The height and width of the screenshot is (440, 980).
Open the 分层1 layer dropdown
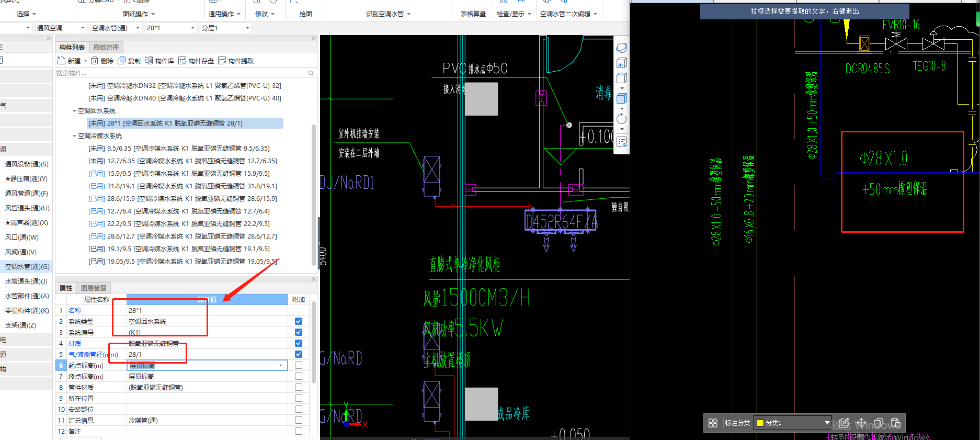[226, 28]
